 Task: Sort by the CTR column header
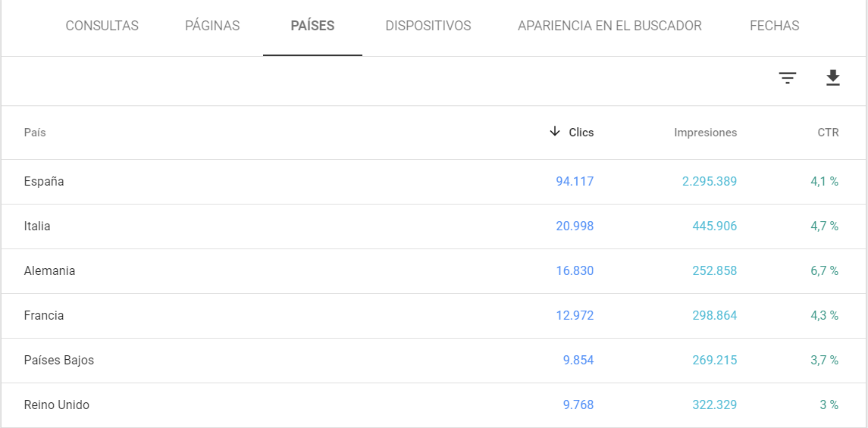point(828,133)
